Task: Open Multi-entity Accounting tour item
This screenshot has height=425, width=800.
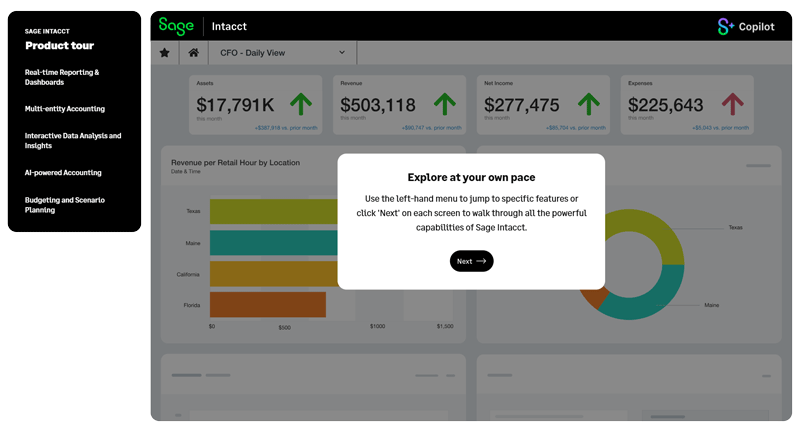Action: click(x=65, y=109)
